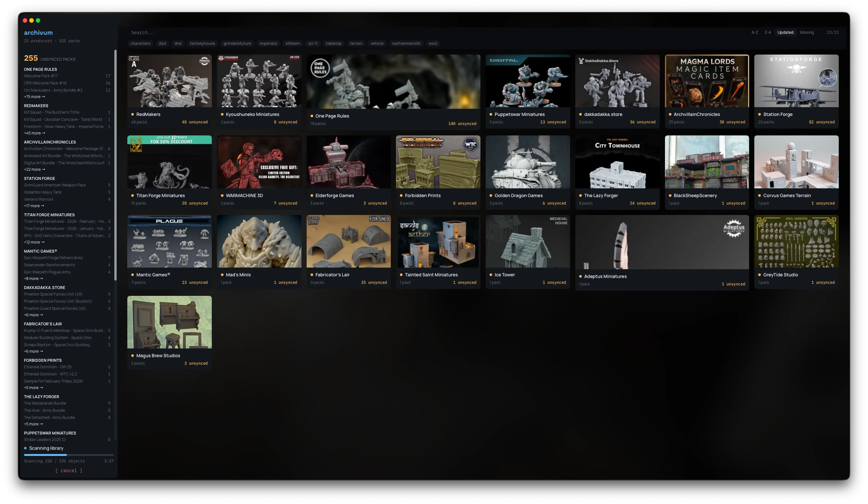Image resolution: width=868 pixels, height=504 pixels.
Task: Click the indicator dot beside GreyTide Studio
Action: pyautogui.click(x=759, y=275)
